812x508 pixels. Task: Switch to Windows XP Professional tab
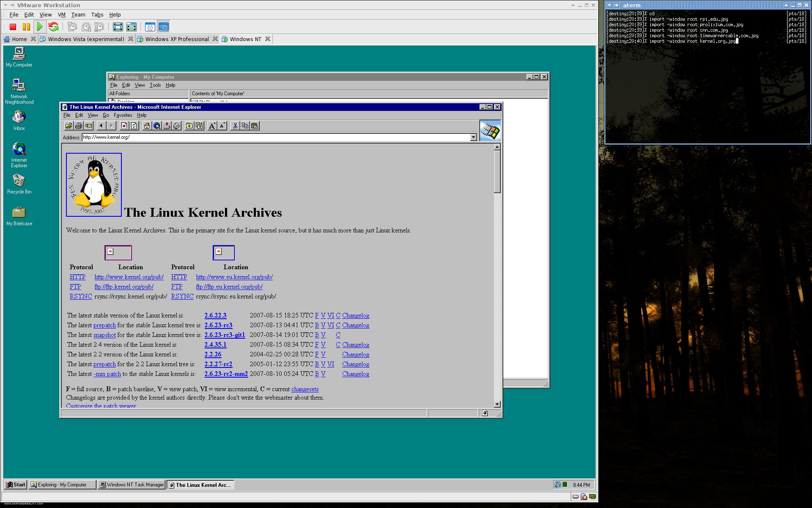click(177, 39)
